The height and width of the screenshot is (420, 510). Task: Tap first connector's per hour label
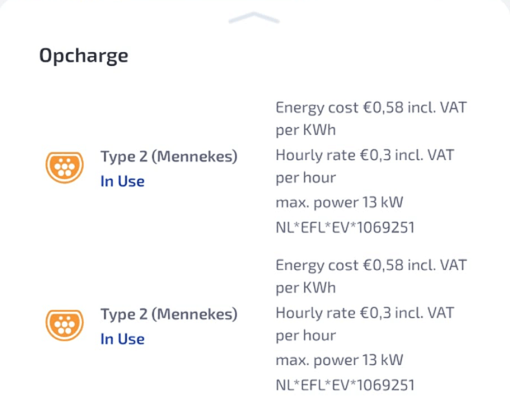tap(306, 178)
